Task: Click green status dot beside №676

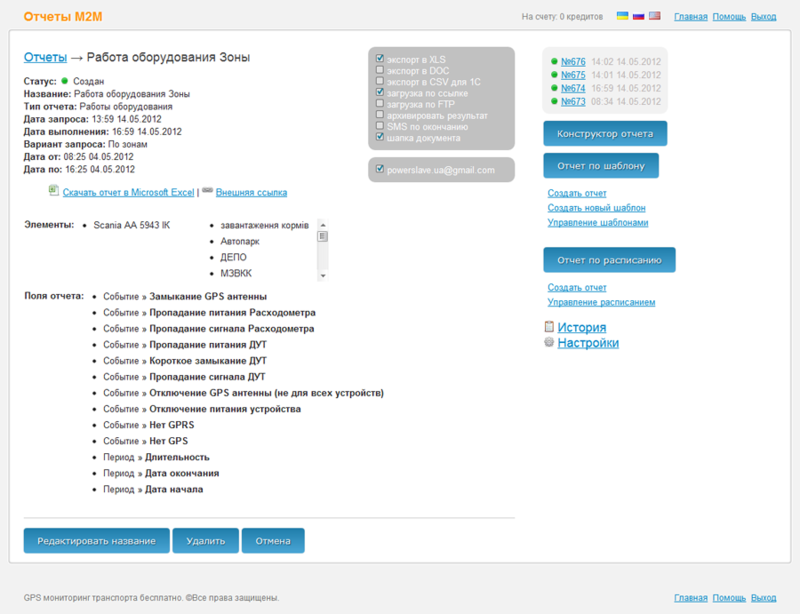Action: [554, 61]
